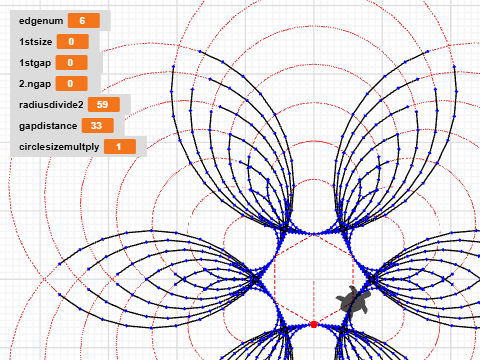Click the edgenum value 6
480x360 pixels.
[x=84, y=21]
